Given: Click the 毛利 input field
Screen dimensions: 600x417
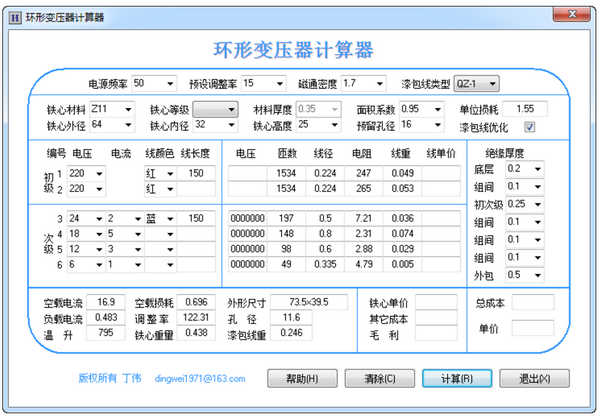Looking at the screenshot, I should click(x=436, y=333).
